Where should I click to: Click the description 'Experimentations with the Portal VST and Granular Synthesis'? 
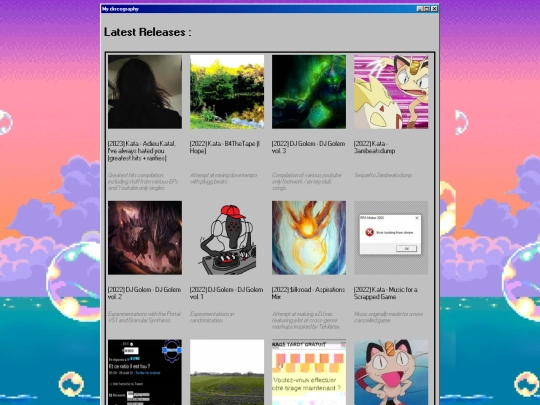coord(144,317)
